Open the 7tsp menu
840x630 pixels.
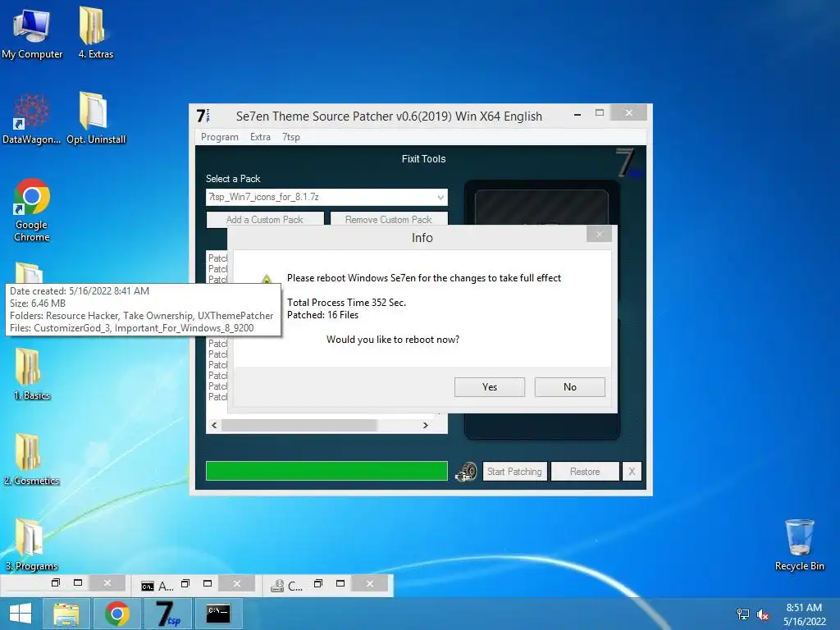pyautogui.click(x=291, y=137)
